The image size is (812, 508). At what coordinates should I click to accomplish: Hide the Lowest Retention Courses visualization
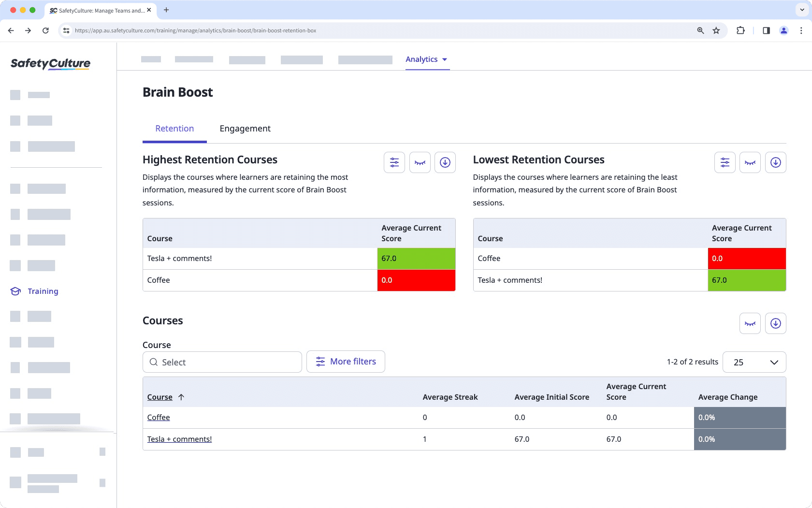(x=750, y=162)
